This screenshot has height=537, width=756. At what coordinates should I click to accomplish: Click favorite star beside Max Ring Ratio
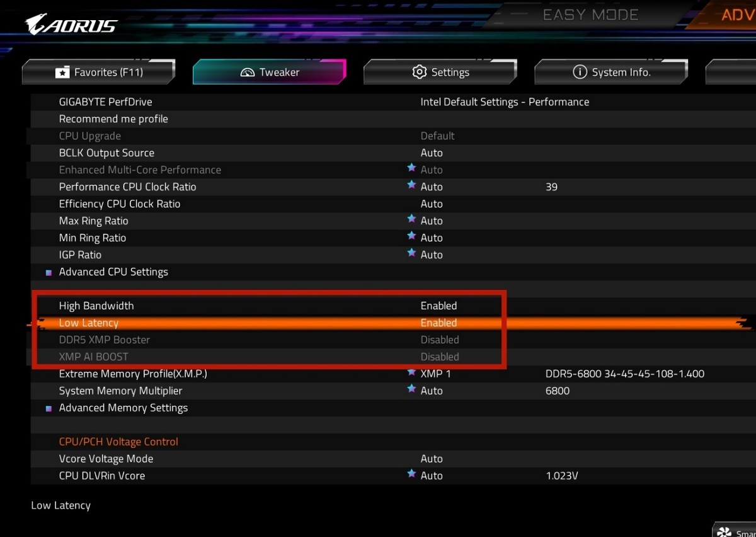point(411,219)
